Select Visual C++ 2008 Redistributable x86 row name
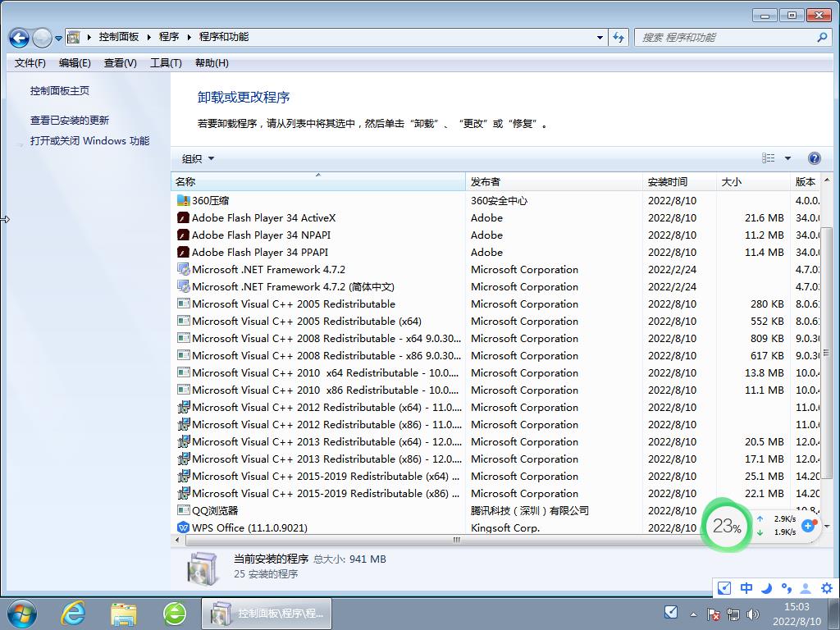 click(326, 355)
